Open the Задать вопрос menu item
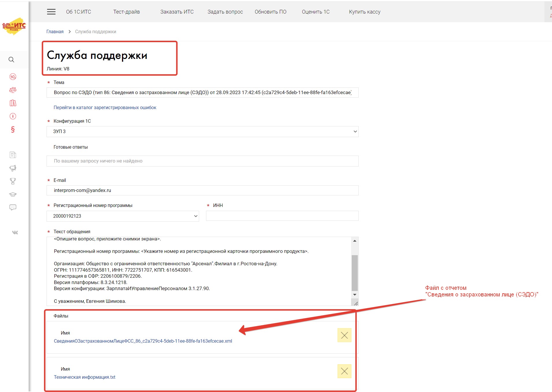The height and width of the screenshot is (392, 552). point(225,12)
